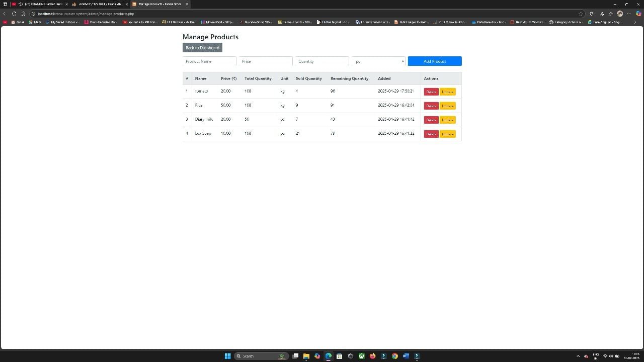Update the Lux Soap product
Viewport: 644px width, 362px height.
(448, 134)
